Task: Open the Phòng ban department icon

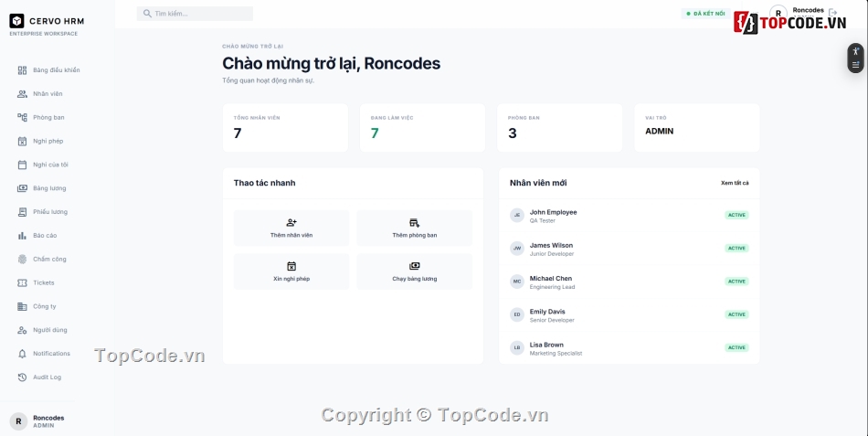Action: pyautogui.click(x=23, y=117)
